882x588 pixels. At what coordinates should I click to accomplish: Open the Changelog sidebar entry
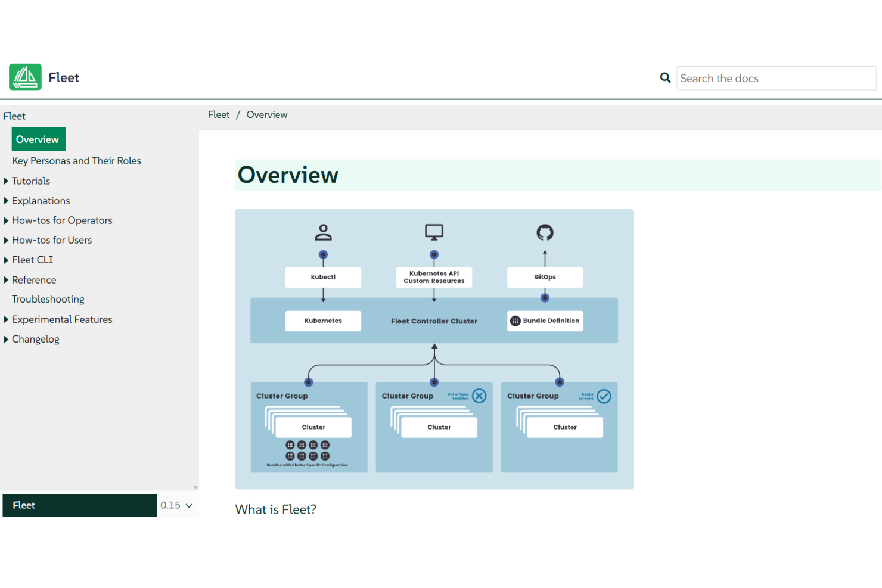36,339
